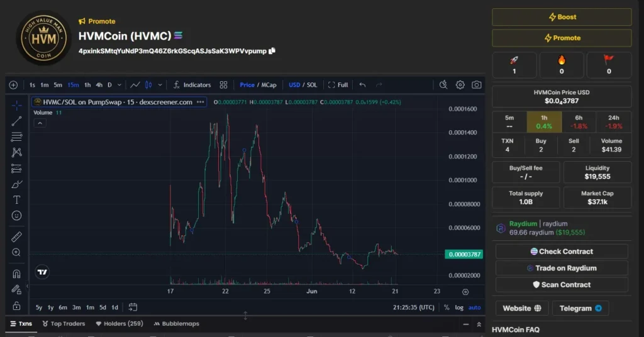Take a chart snapshot with camera icon
644x337 pixels.
point(477,85)
